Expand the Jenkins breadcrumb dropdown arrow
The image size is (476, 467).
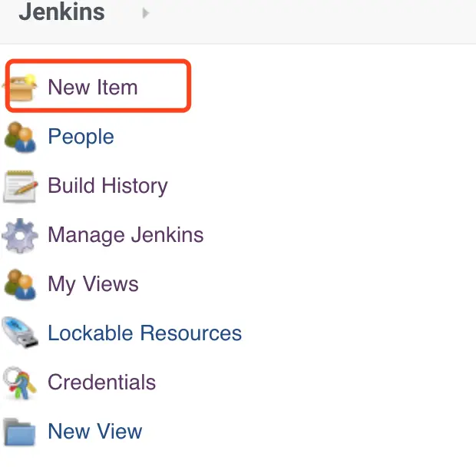[146, 13]
